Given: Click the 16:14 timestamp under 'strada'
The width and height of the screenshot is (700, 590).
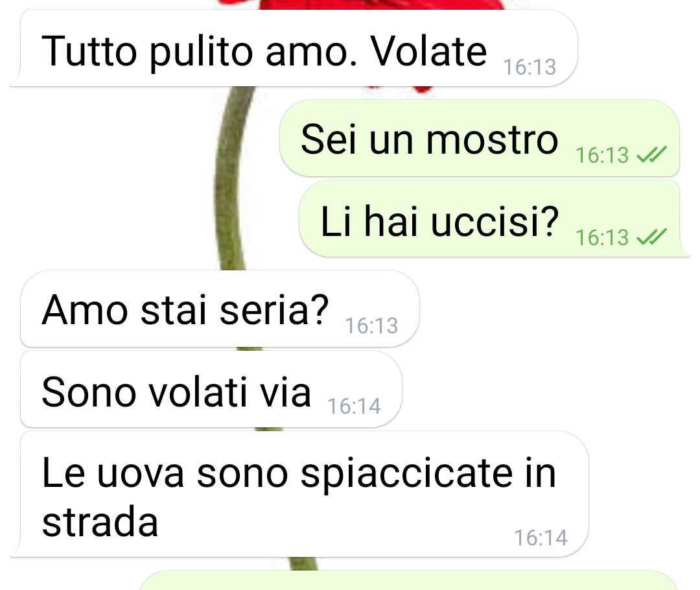Looking at the screenshot, I should coord(541,537).
